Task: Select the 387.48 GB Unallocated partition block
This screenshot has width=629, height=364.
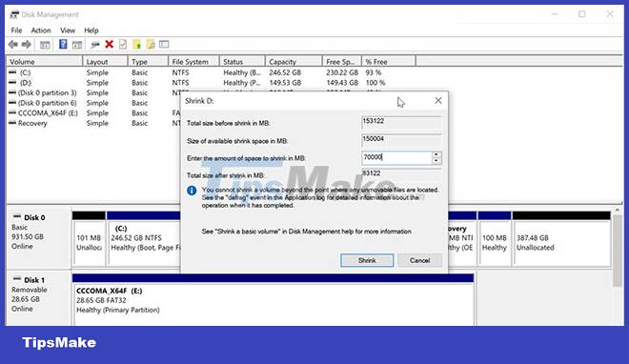Action: pos(561,239)
